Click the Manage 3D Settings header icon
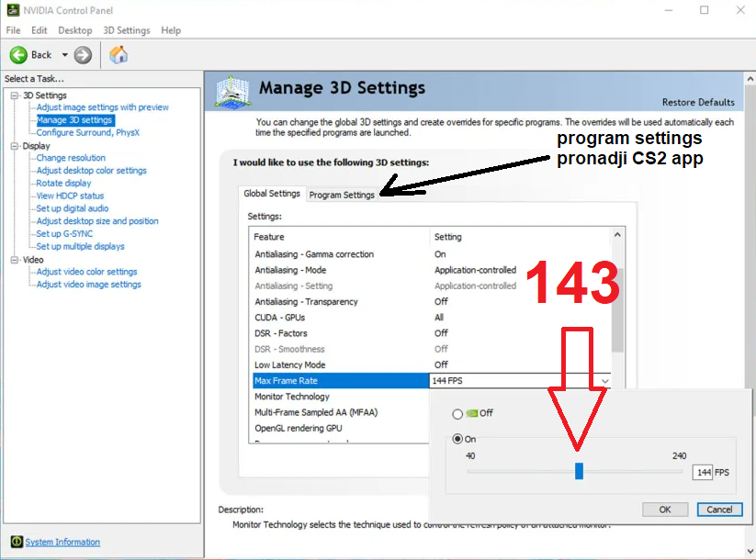Screen dimensions: 756x560 pyautogui.click(x=232, y=92)
